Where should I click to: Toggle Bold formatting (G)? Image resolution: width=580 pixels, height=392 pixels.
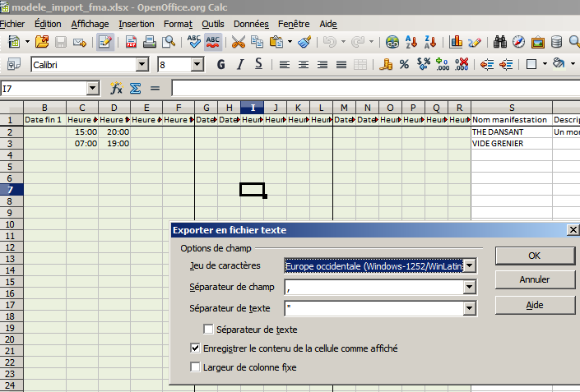(x=220, y=64)
